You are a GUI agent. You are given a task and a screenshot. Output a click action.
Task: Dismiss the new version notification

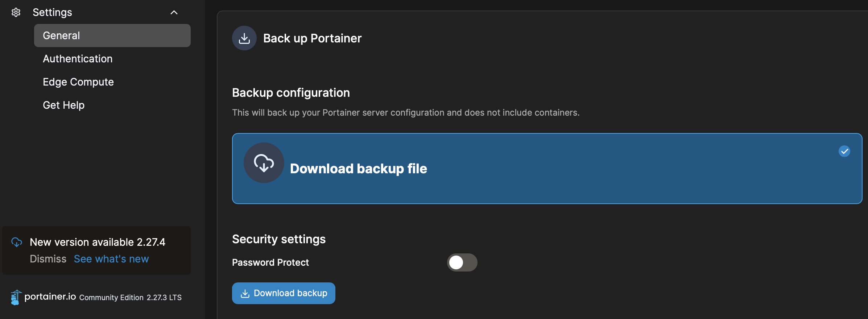click(x=48, y=259)
